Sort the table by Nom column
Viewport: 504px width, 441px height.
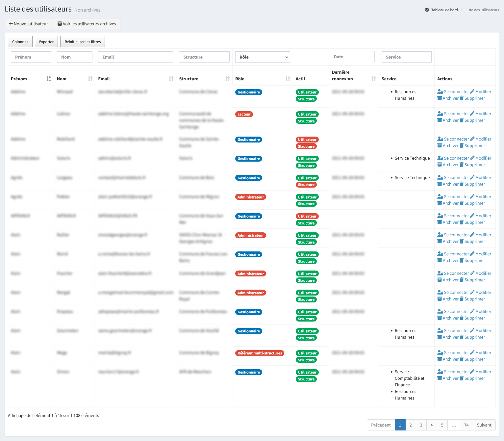tap(90, 79)
